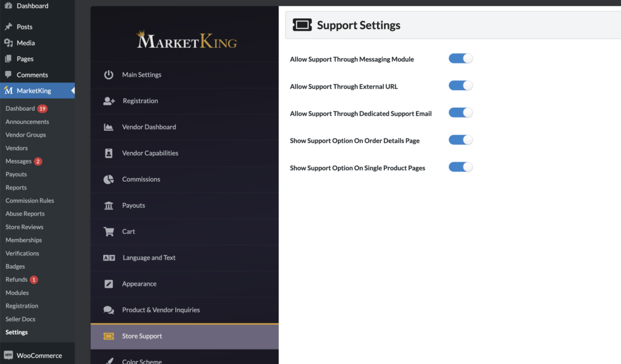Image resolution: width=621 pixels, height=364 pixels.
Task: Click the Appearance pencil-square icon
Action: 109,283
